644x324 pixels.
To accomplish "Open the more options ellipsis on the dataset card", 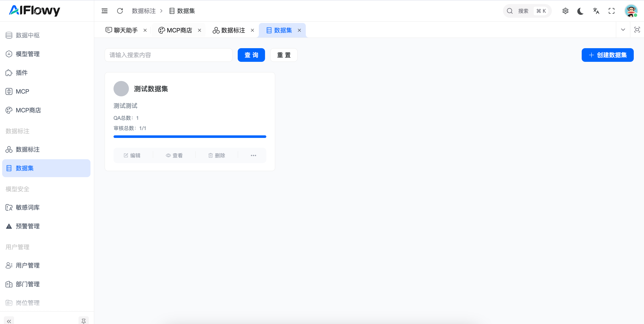I will coord(253,155).
